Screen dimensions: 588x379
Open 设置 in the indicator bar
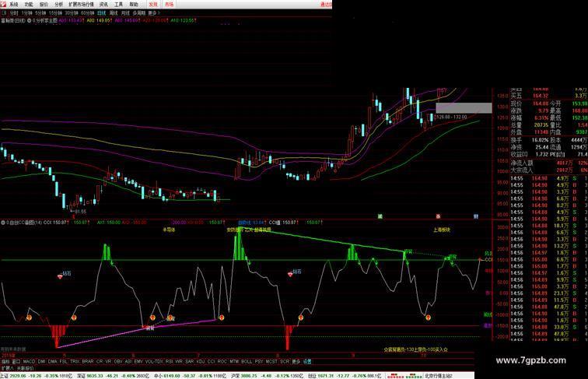click(x=307, y=362)
